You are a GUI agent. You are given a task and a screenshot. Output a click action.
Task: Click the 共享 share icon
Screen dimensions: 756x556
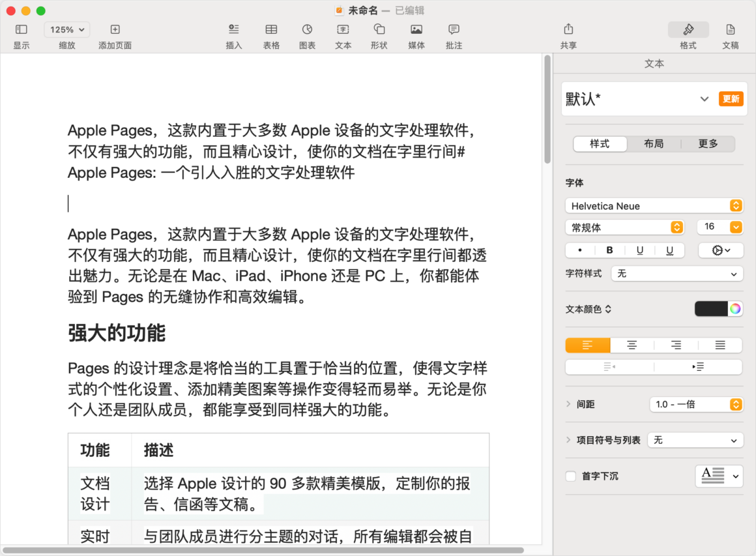click(x=568, y=29)
